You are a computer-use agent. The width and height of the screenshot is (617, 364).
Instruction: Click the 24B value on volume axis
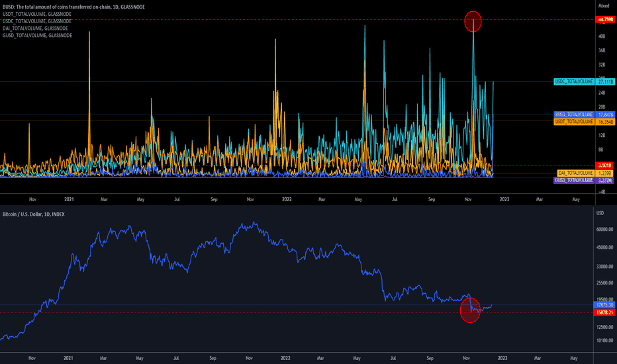pyautogui.click(x=602, y=93)
